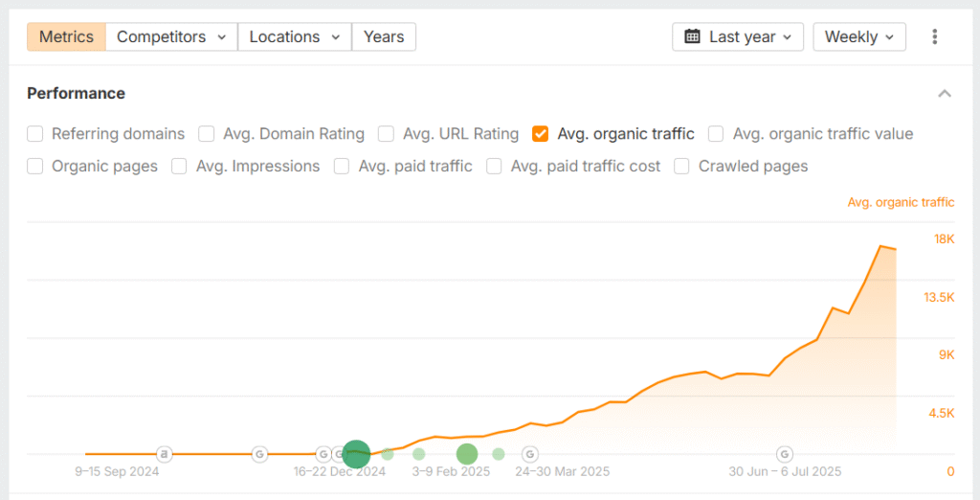Switch to the Years tab

point(384,36)
